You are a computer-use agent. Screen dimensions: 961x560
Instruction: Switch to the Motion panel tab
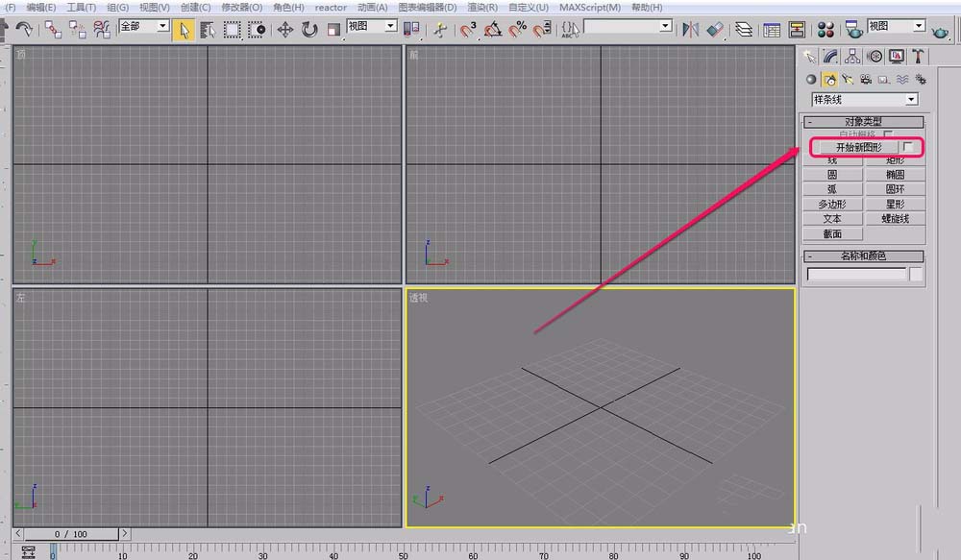pyautogui.click(x=875, y=57)
